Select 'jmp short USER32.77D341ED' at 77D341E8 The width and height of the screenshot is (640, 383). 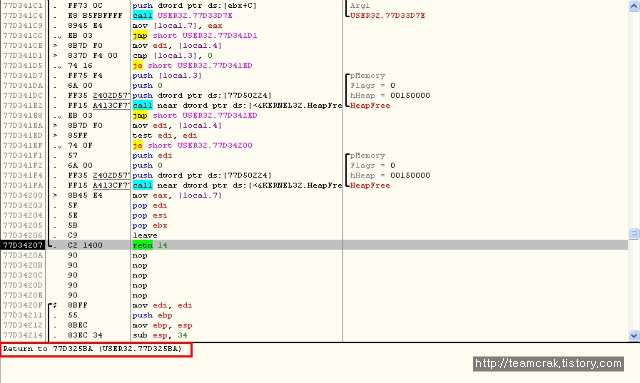point(195,116)
